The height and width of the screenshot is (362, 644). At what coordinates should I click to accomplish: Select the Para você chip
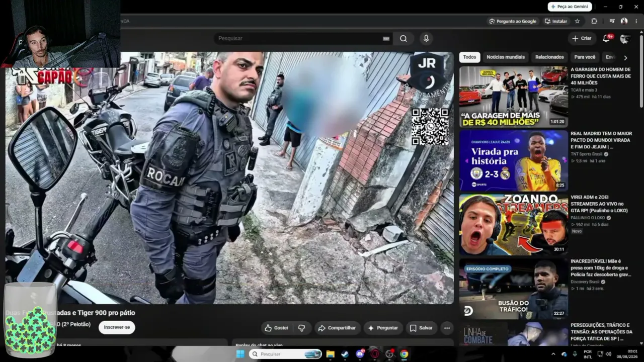coord(585,57)
